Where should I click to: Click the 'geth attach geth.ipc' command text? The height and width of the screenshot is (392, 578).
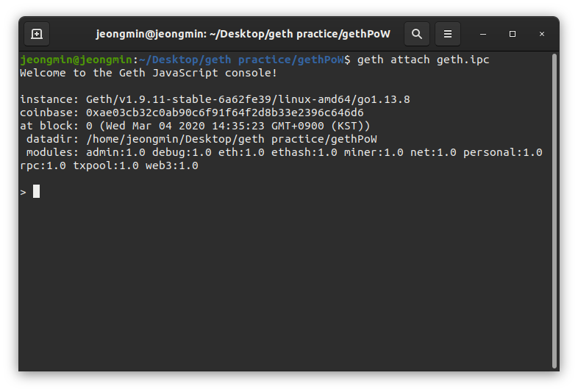(423, 60)
